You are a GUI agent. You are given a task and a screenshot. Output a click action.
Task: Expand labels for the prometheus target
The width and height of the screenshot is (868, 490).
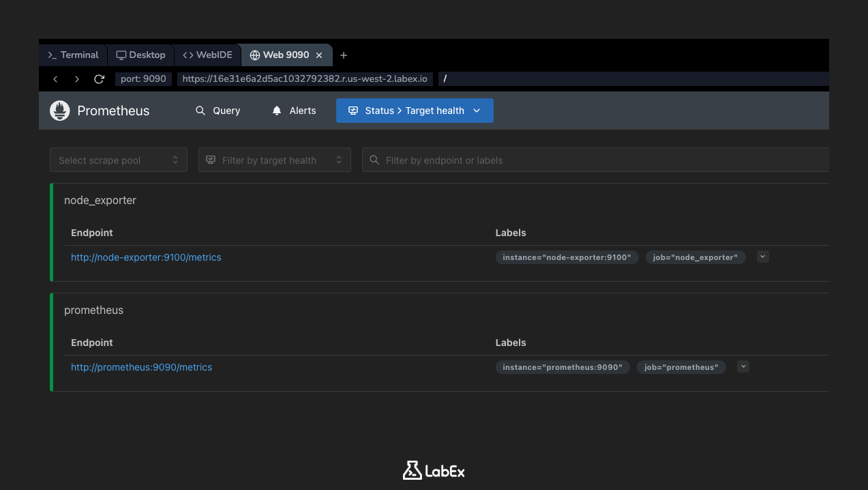[x=743, y=366]
